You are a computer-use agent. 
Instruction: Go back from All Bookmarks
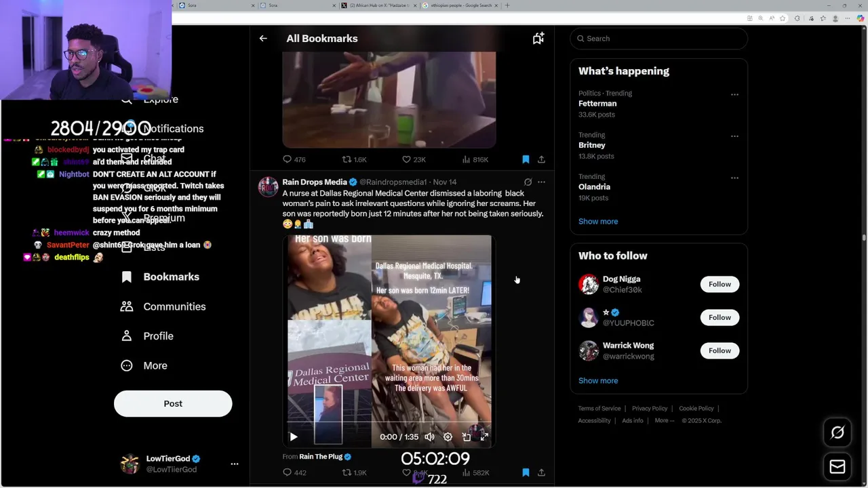263,39
